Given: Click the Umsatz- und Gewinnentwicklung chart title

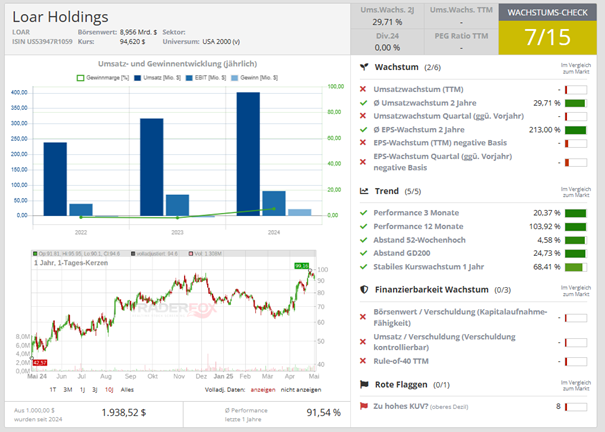Looking at the screenshot, I should click(177, 64).
